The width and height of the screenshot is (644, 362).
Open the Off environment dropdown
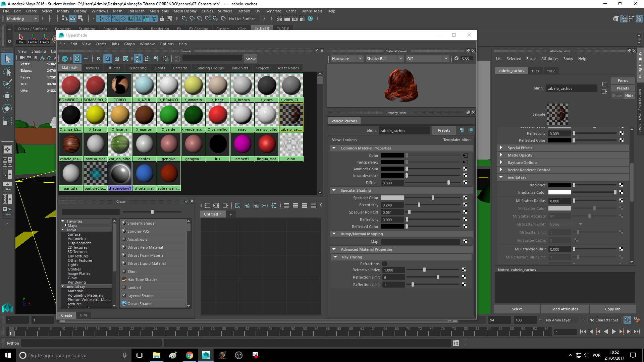pos(427,59)
